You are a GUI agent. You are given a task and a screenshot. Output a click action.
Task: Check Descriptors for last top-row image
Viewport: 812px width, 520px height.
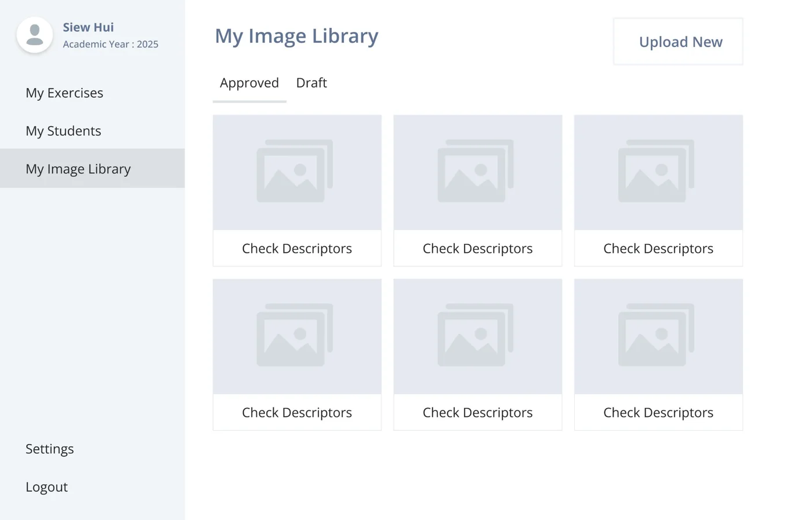(658, 248)
